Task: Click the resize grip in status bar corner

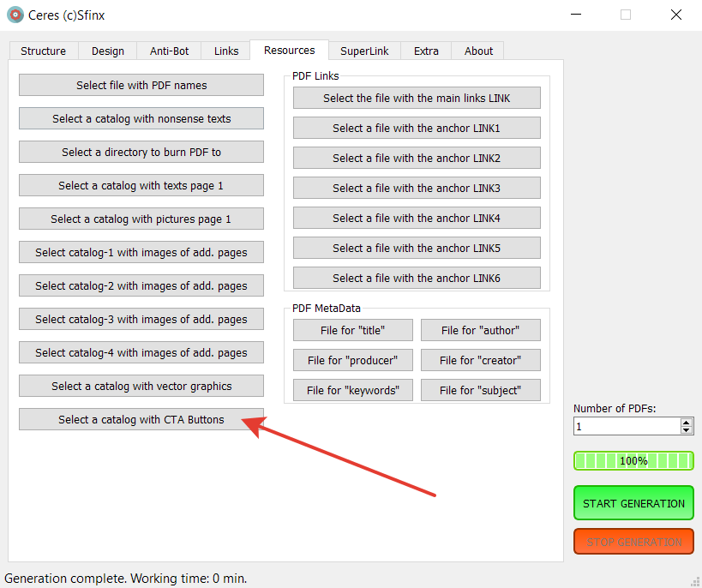Action: click(695, 581)
